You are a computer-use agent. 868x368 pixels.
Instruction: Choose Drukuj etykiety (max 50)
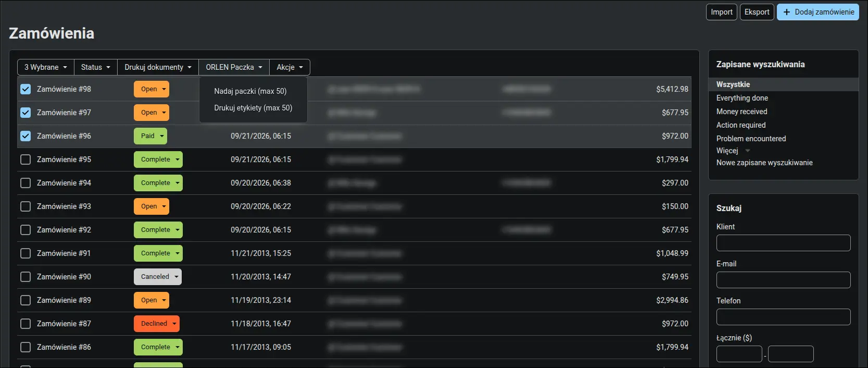(253, 108)
